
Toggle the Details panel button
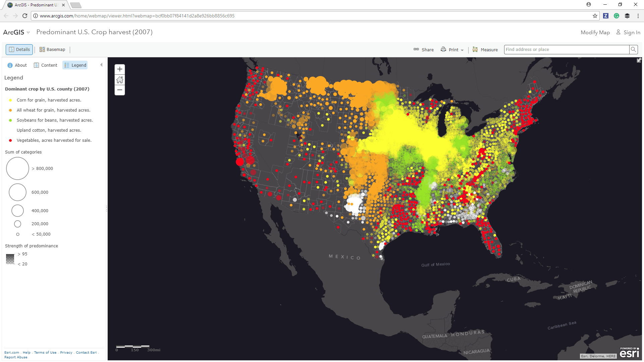pos(19,50)
